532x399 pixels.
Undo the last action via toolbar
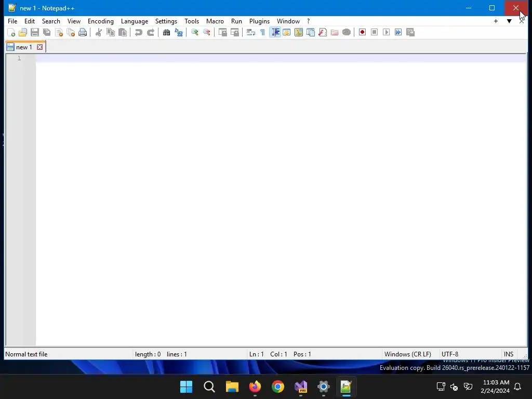[x=138, y=32]
